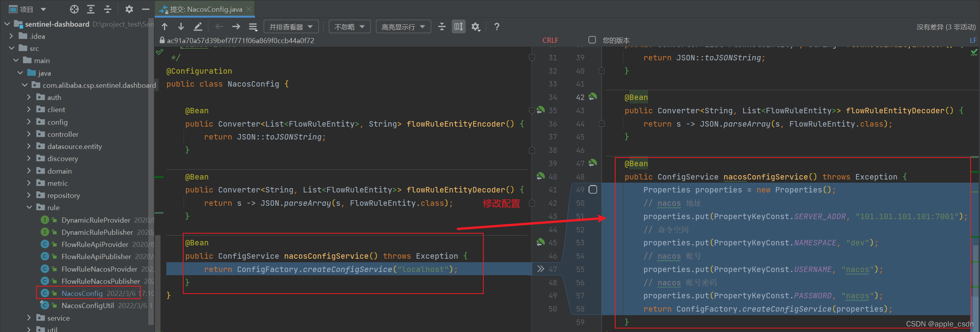
Task: Expand the service package
Action: coord(29,318)
